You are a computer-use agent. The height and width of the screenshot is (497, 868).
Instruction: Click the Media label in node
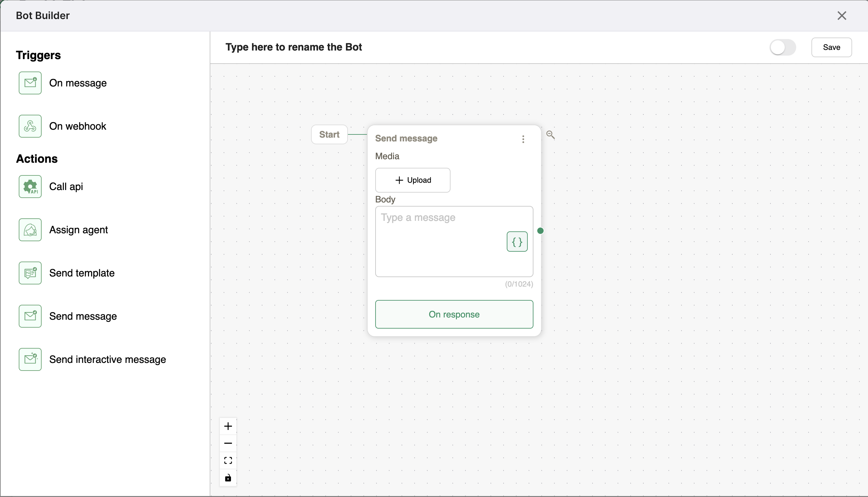pos(387,156)
